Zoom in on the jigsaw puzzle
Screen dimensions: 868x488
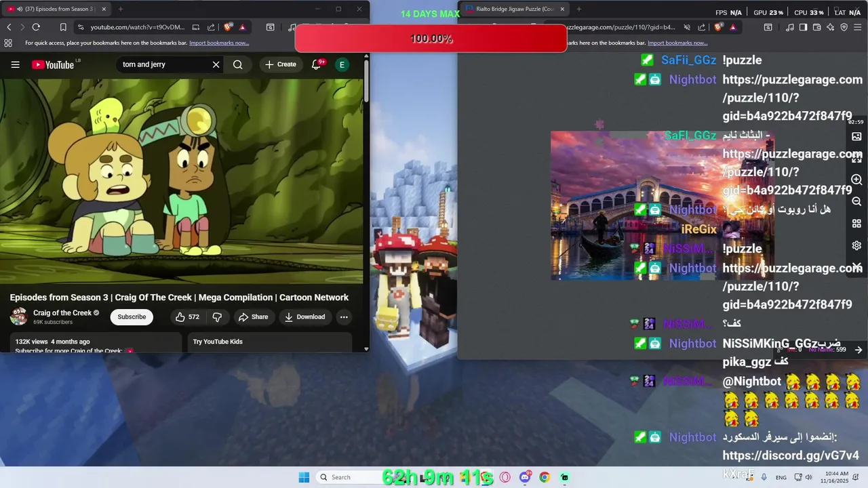coord(856,180)
